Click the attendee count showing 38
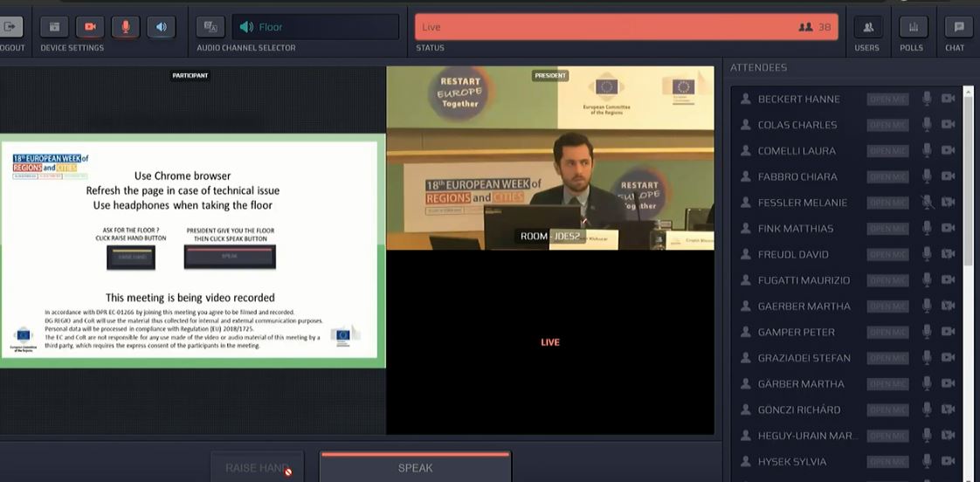 (815, 27)
